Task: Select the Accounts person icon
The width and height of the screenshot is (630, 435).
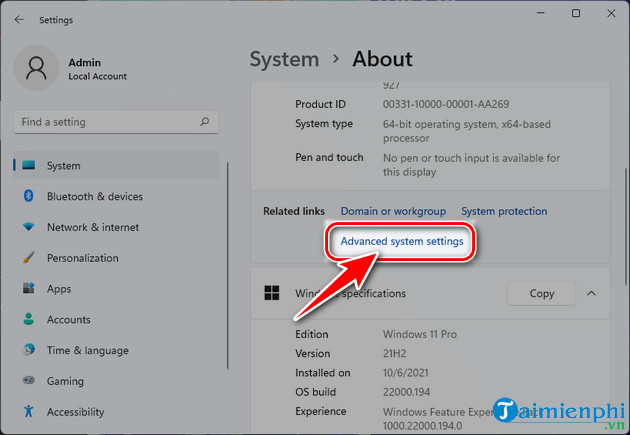Action: pyautogui.click(x=29, y=319)
